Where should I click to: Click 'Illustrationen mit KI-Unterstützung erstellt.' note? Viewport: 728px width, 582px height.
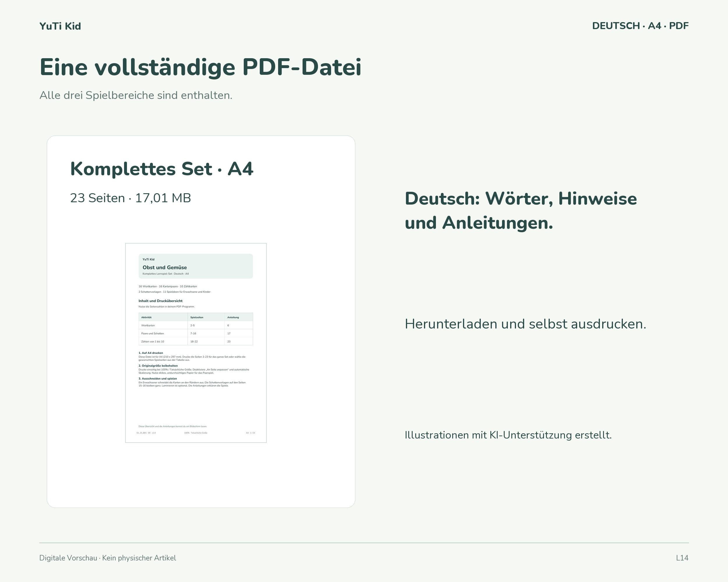(508, 435)
